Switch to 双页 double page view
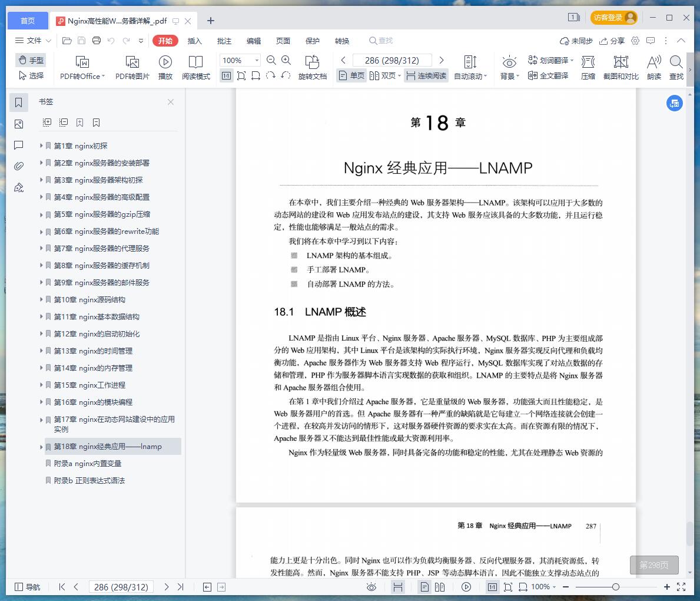Screen dimensions: 700x601 coord(385,75)
